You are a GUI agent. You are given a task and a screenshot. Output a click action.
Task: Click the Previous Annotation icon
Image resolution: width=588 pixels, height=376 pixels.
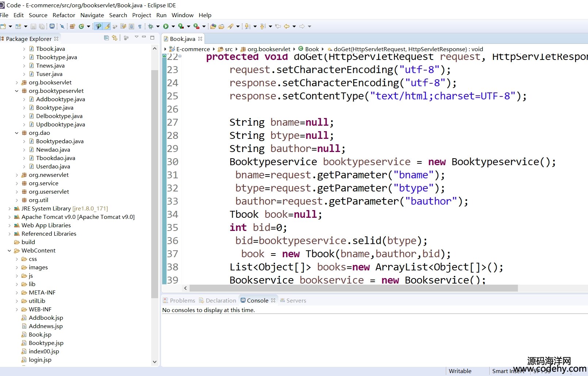click(x=262, y=26)
